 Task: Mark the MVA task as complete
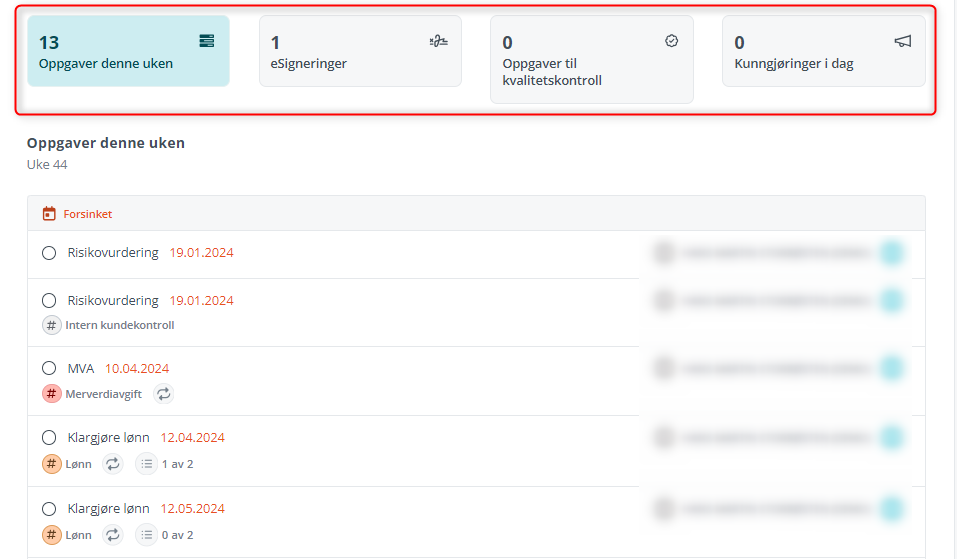pos(49,368)
